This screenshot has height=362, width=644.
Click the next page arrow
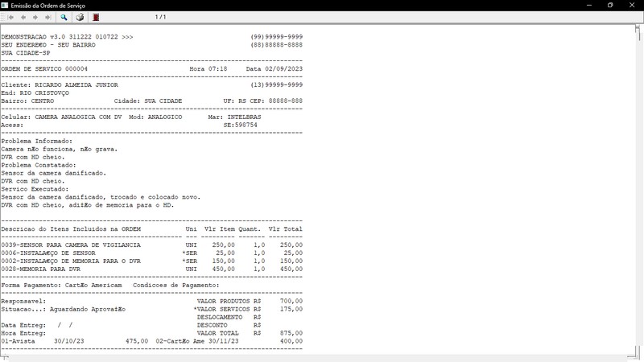36,17
